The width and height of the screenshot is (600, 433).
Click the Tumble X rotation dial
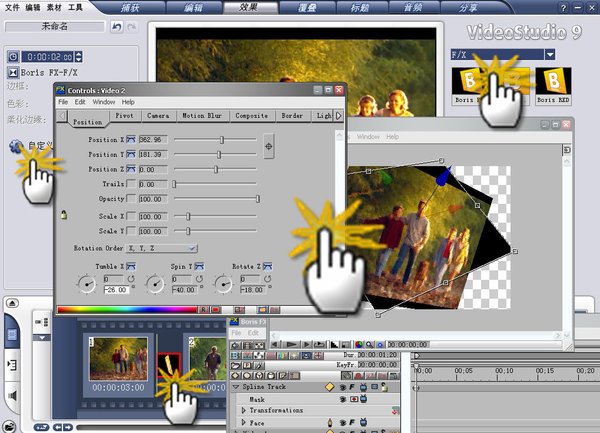point(87,286)
